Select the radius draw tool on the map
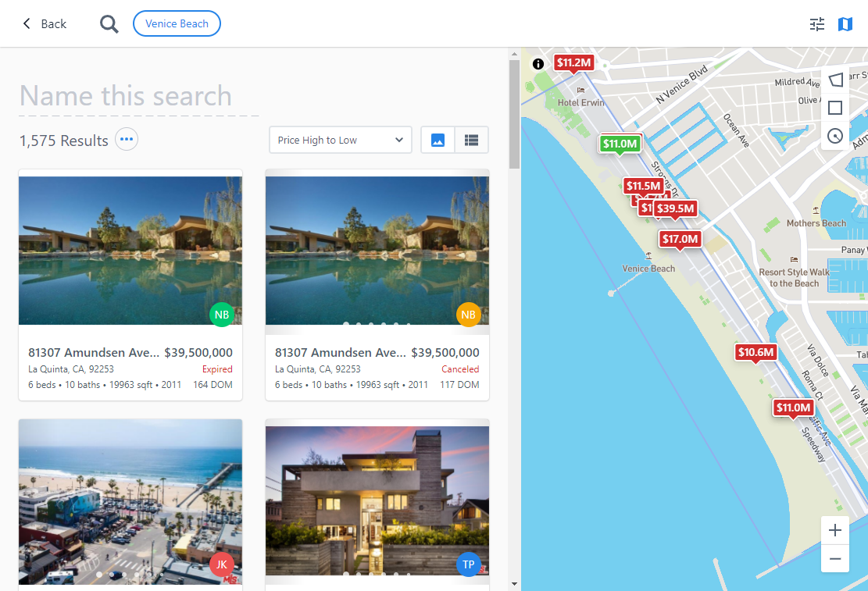The image size is (868, 591). tap(835, 136)
